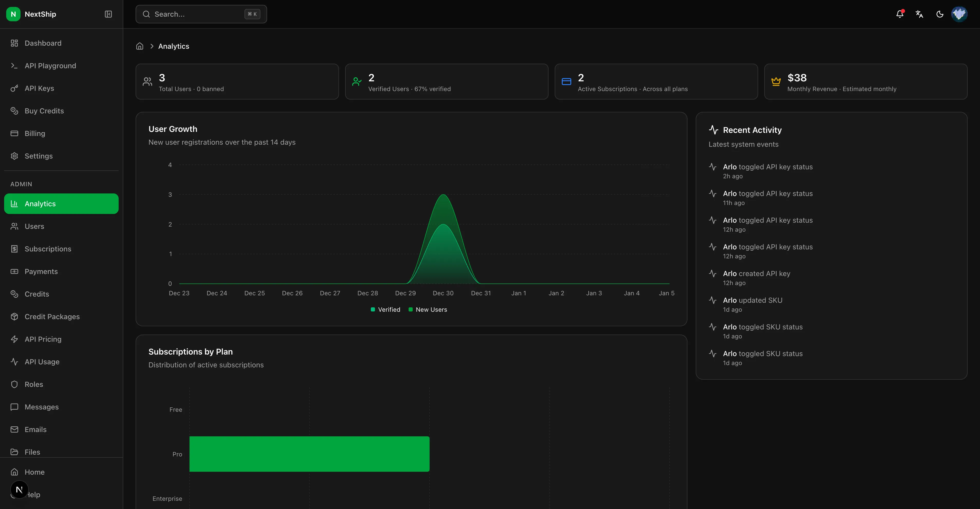Open the NextShip logo icon

(13, 14)
